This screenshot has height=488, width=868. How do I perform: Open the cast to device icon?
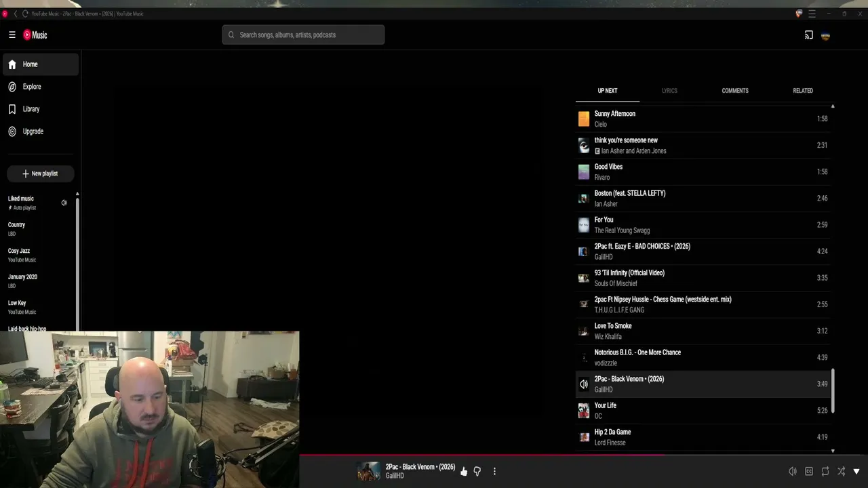[x=809, y=35]
